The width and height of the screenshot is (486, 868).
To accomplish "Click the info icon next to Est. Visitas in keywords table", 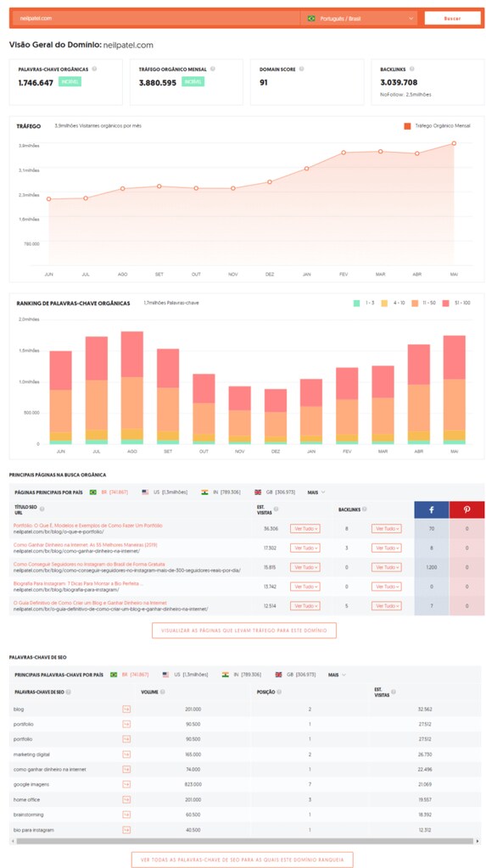I will coord(394,692).
